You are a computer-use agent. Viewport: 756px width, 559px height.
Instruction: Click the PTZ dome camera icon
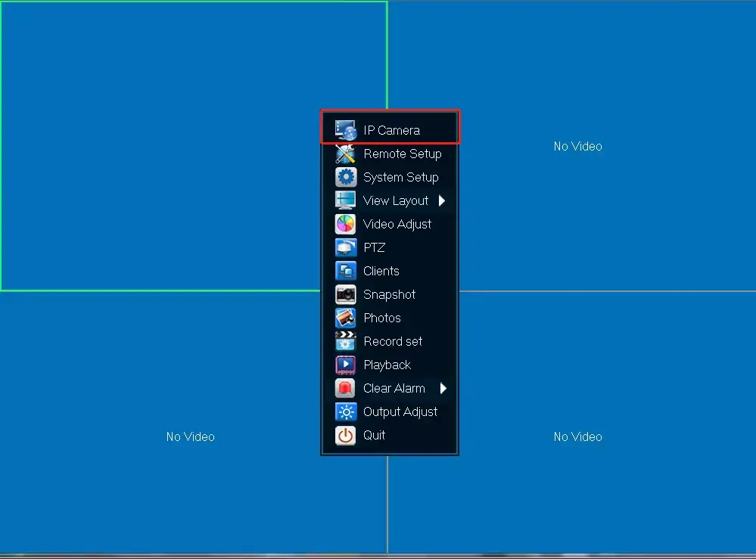346,247
